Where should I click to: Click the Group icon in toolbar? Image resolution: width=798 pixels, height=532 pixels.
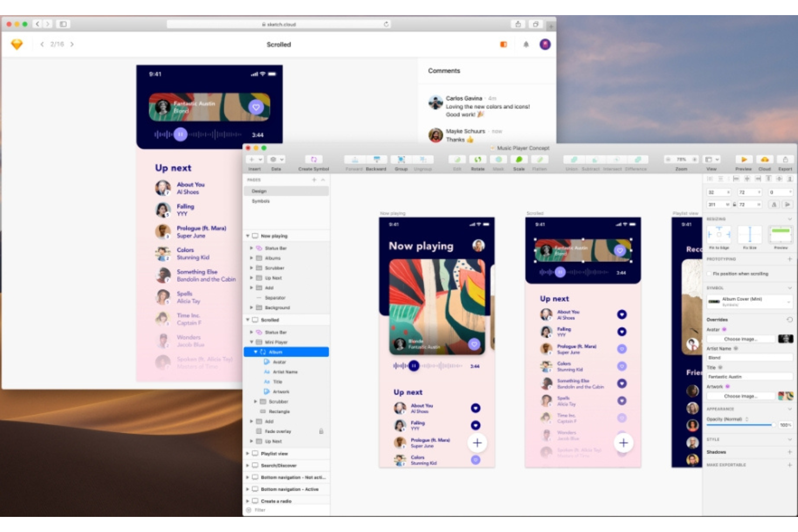click(401, 160)
